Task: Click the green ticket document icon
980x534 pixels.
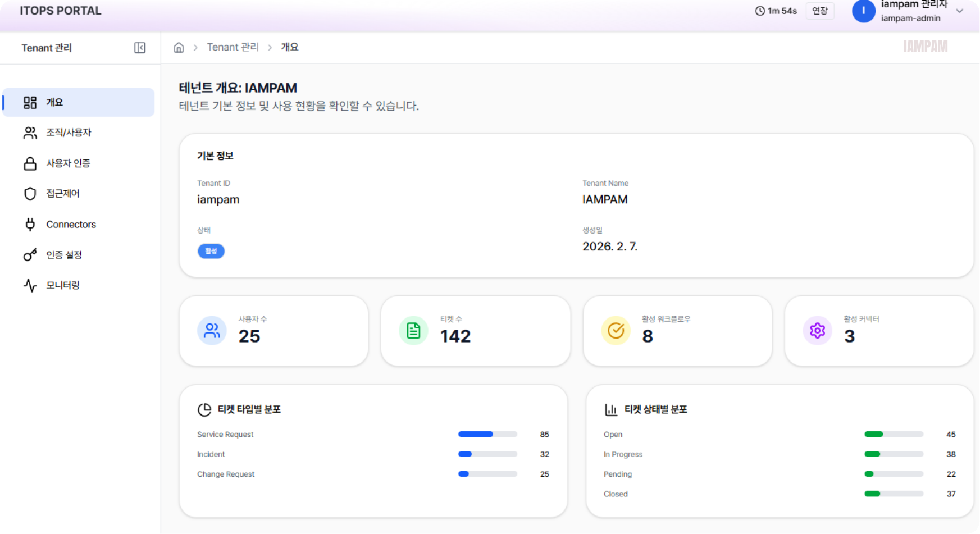Action: 413,331
